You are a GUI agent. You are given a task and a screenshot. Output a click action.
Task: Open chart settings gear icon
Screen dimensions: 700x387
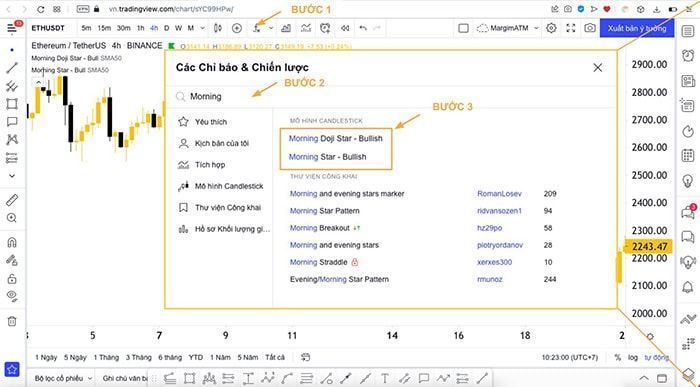pos(551,28)
